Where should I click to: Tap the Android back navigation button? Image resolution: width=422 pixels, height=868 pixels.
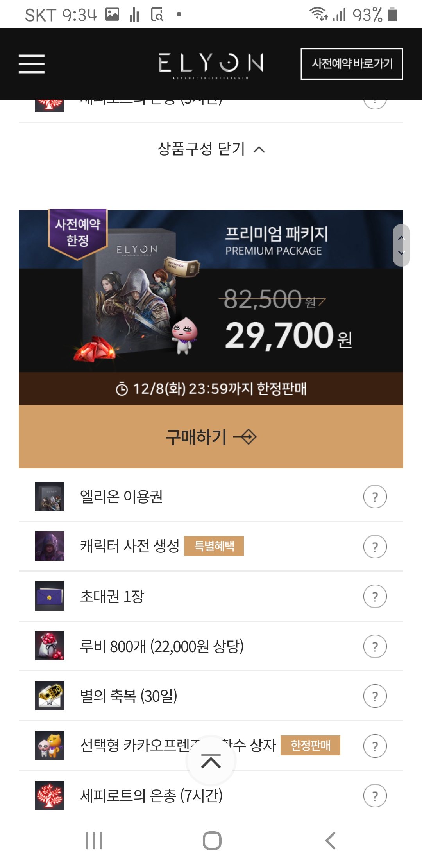pyautogui.click(x=331, y=840)
